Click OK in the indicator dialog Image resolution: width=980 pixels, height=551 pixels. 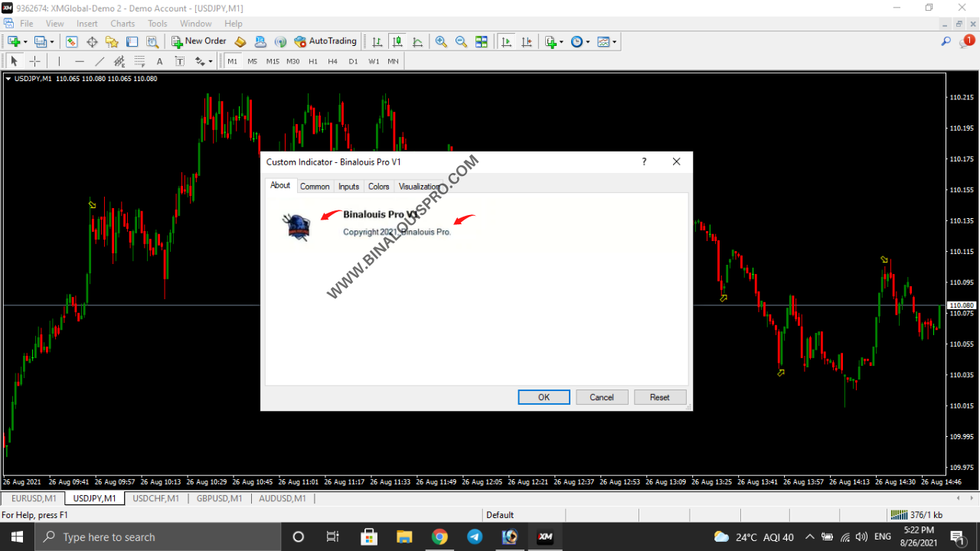(x=544, y=397)
